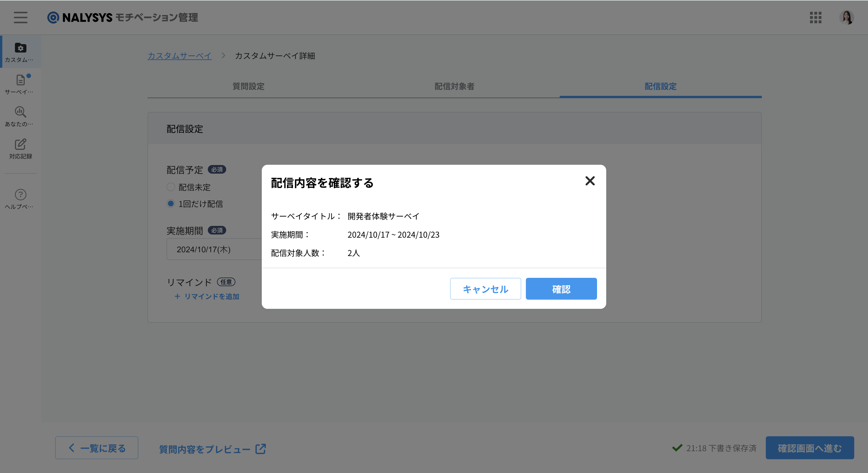Select the 1回だけ配信 radio button
Image resolution: width=868 pixels, height=473 pixels.
pyautogui.click(x=171, y=203)
